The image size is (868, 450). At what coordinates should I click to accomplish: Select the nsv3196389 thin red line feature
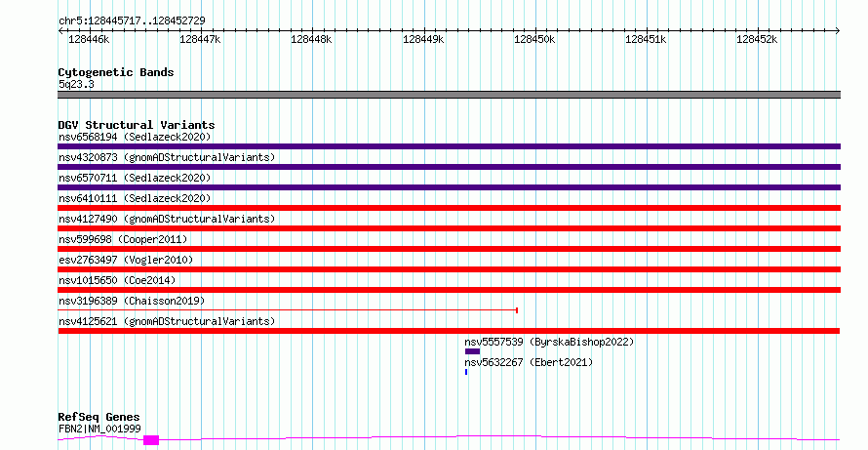288,310
